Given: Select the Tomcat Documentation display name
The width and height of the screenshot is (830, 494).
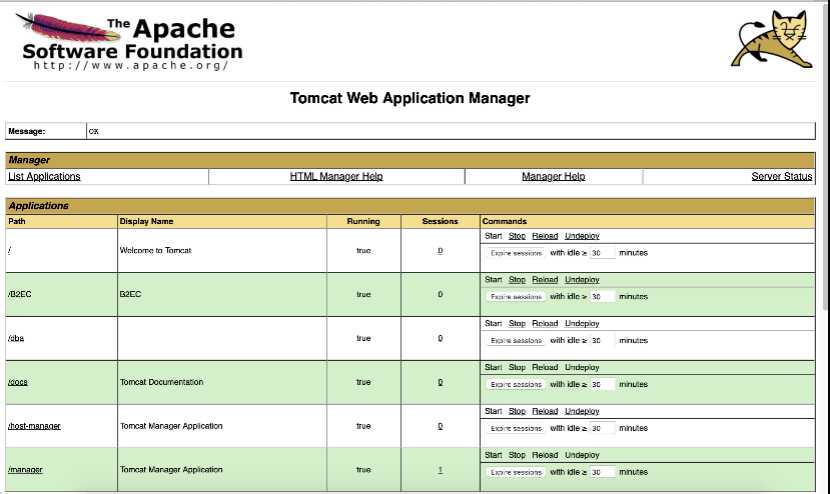Looking at the screenshot, I should (161, 382).
